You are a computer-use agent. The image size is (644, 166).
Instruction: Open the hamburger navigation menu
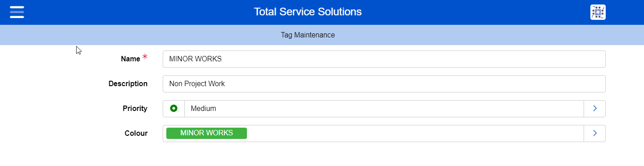(x=17, y=12)
